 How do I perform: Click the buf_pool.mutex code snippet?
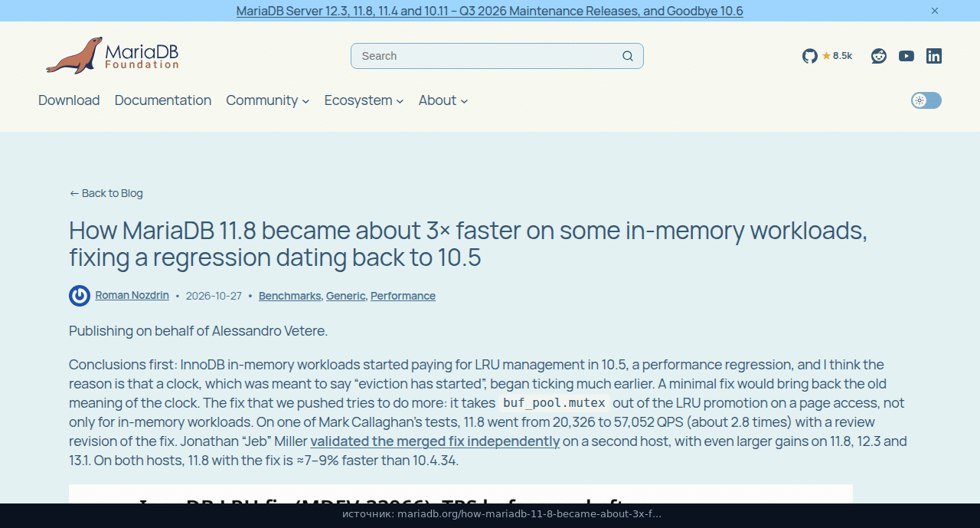[x=554, y=403]
